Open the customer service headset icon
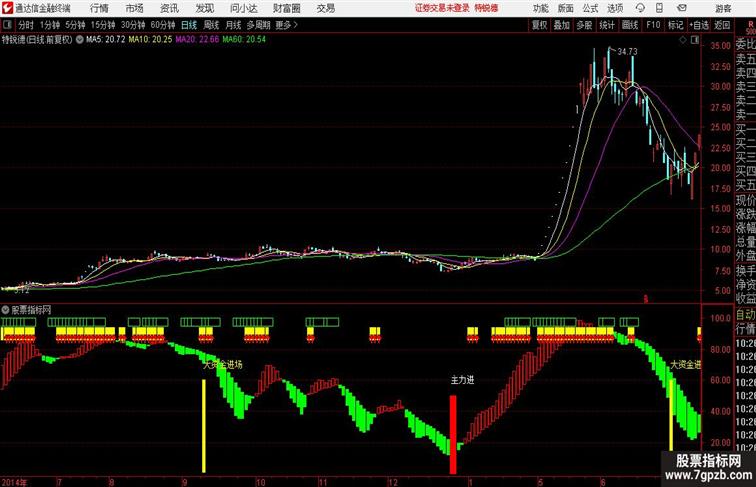This screenshot has height=487, width=756. [x=640, y=8]
